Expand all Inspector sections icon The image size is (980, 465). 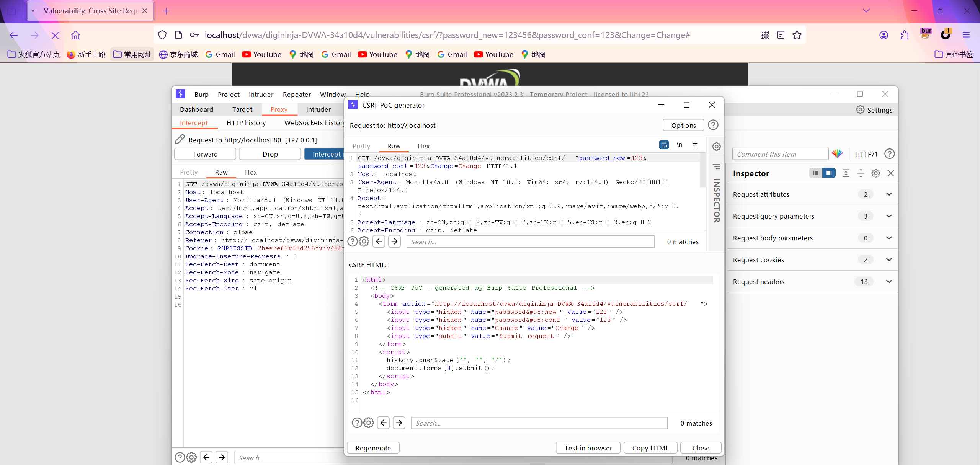(x=846, y=173)
